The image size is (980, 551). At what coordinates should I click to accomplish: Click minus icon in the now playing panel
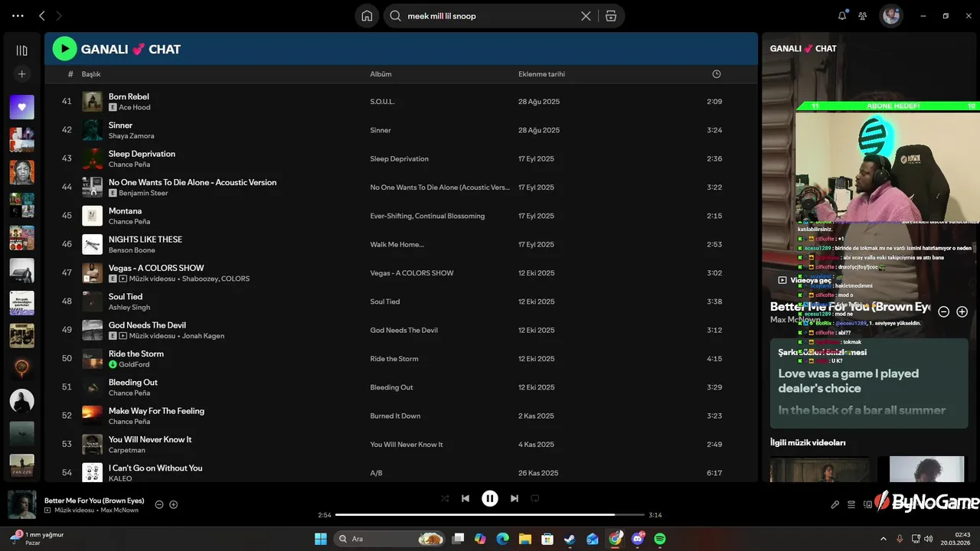(944, 311)
